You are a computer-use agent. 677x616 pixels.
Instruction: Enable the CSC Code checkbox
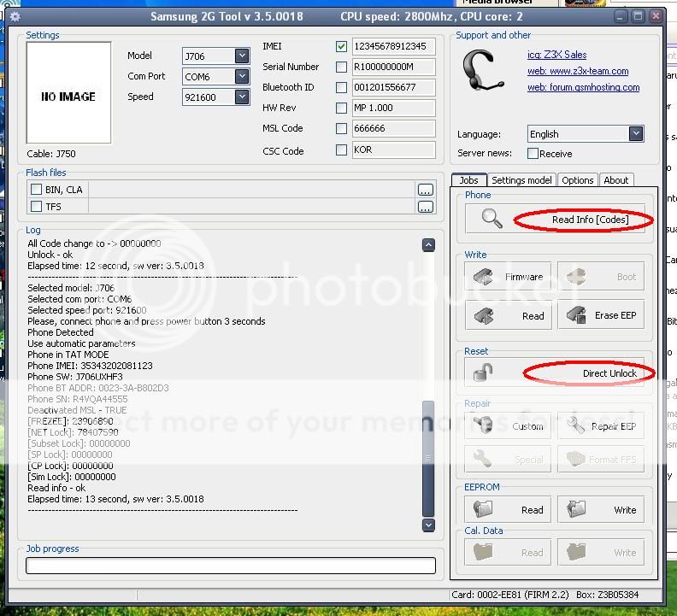coord(341,150)
